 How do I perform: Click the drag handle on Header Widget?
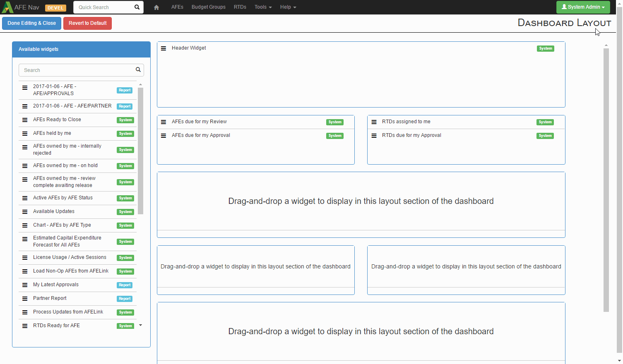pos(164,48)
